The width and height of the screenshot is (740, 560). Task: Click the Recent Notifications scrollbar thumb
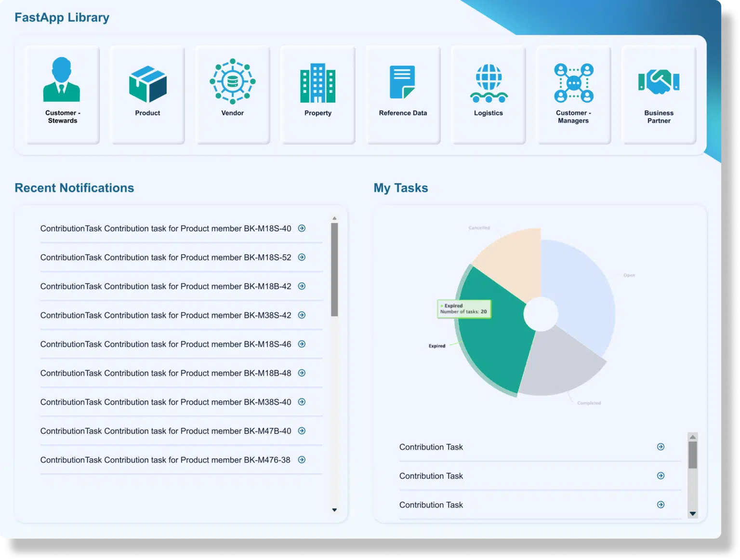tap(334, 269)
